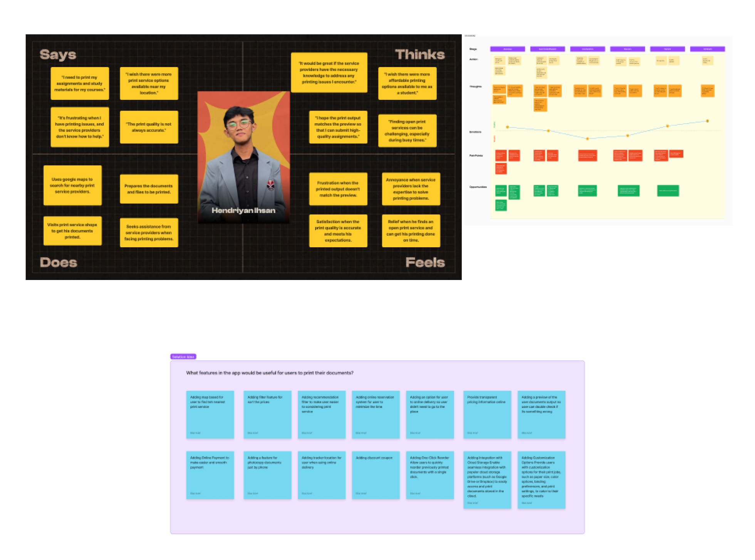This screenshot has height=560, width=755.
Task: Select the 'Does' quadrant heading
Action: point(59,262)
